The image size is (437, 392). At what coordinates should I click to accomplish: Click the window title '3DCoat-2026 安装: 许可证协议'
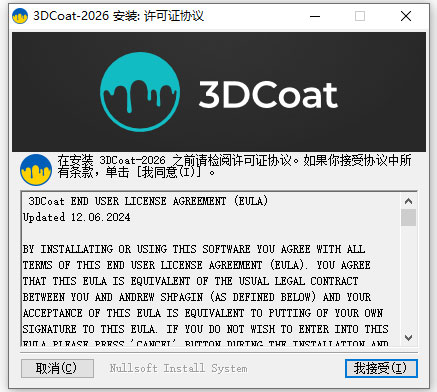click(x=118, y=16)
